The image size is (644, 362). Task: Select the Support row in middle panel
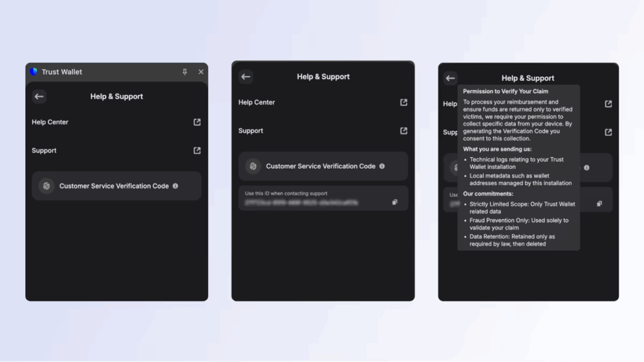pyautogui.click(x=251, y=131)
